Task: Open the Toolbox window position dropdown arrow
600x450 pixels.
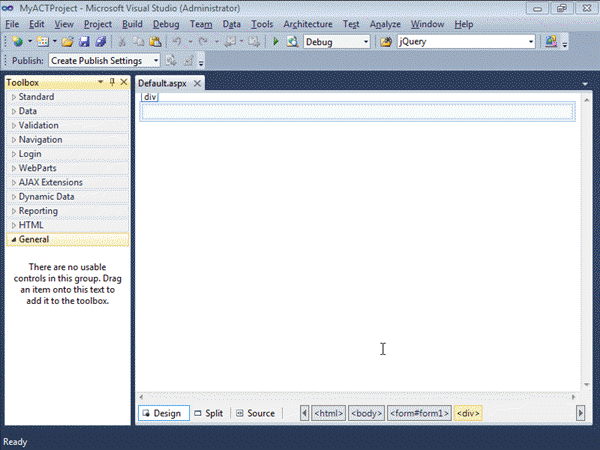Action: (100, 82)
